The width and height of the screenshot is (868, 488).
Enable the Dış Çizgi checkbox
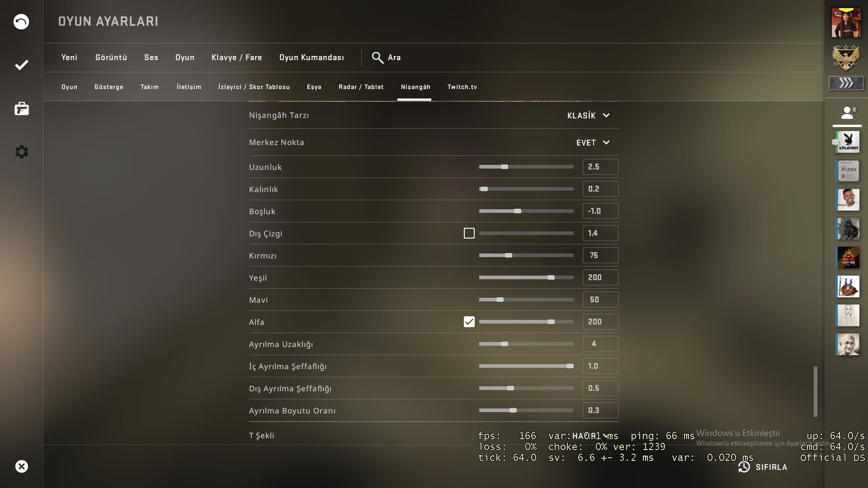[469, 233]
